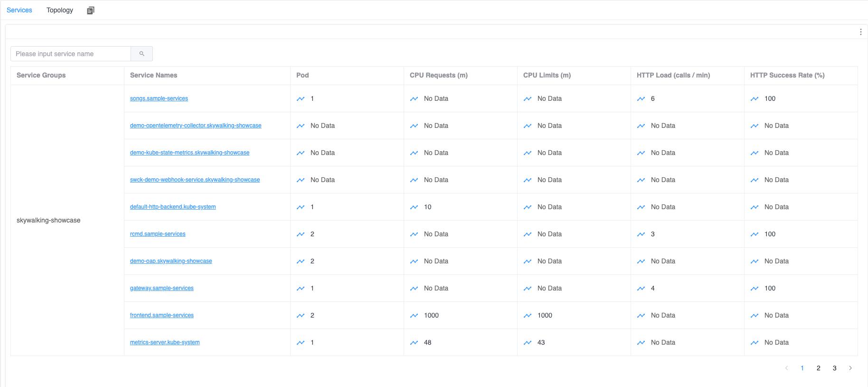This screenshot has height=387, width=868.
Task: Open demo-opentelemetry-collector.skywalking-showcase link
Action: [196, 126]
